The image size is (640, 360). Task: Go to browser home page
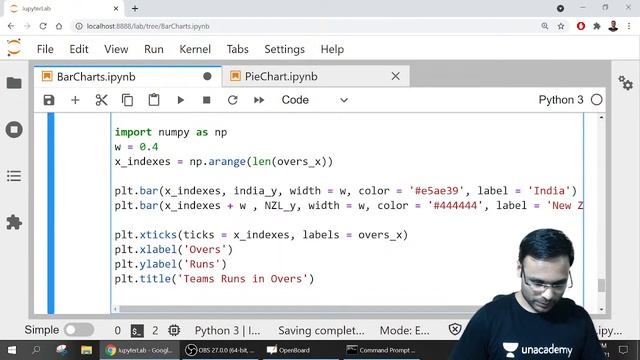(59, 26)
